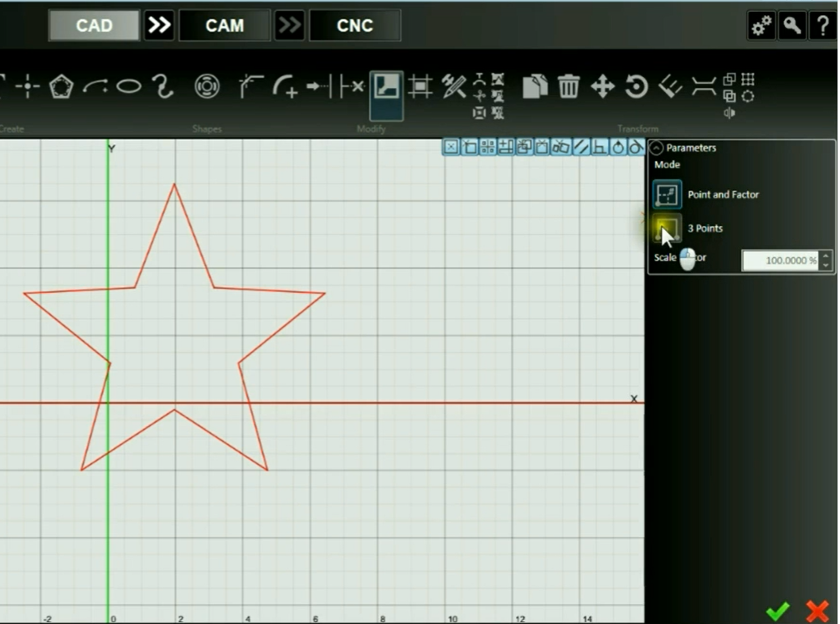
Task: Switch to the CNC tab
Action: click(354, 25)
